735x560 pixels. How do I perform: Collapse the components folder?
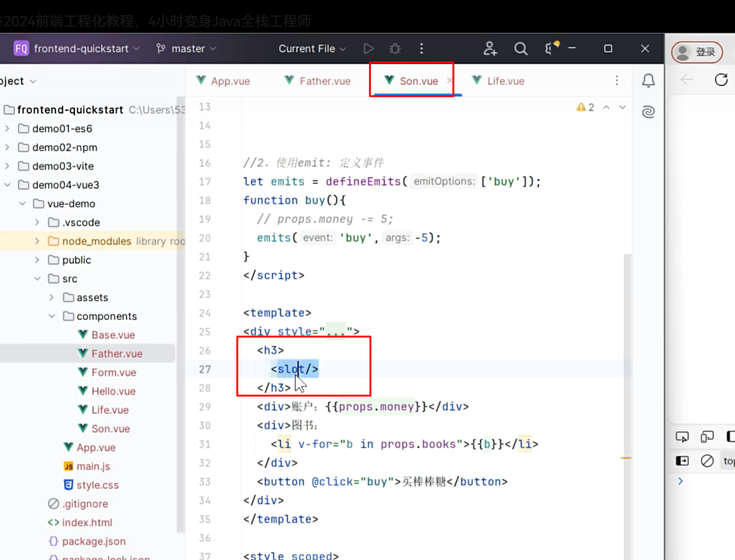pyautogui.click(x=52, y=316)
